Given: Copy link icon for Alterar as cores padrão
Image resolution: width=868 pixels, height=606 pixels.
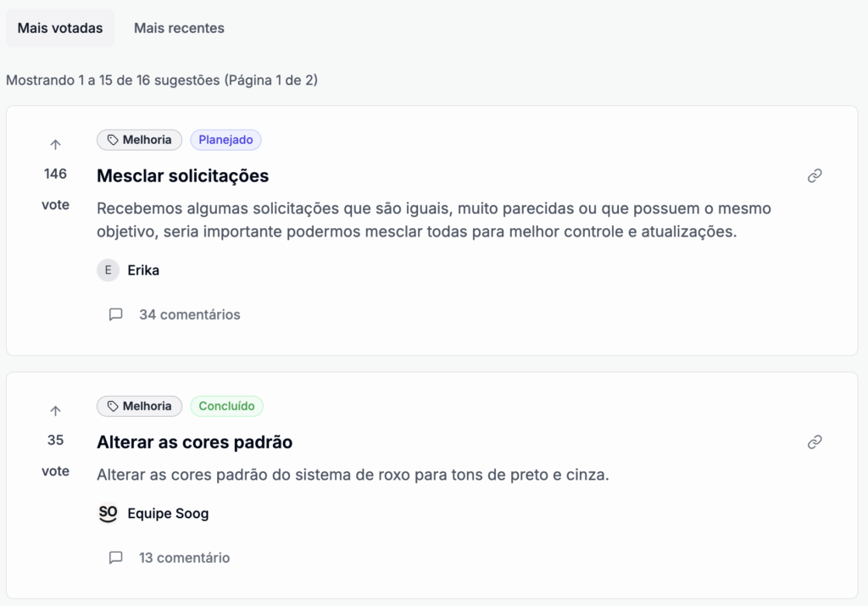Looking at the screenshot, I should pos(815,442).
